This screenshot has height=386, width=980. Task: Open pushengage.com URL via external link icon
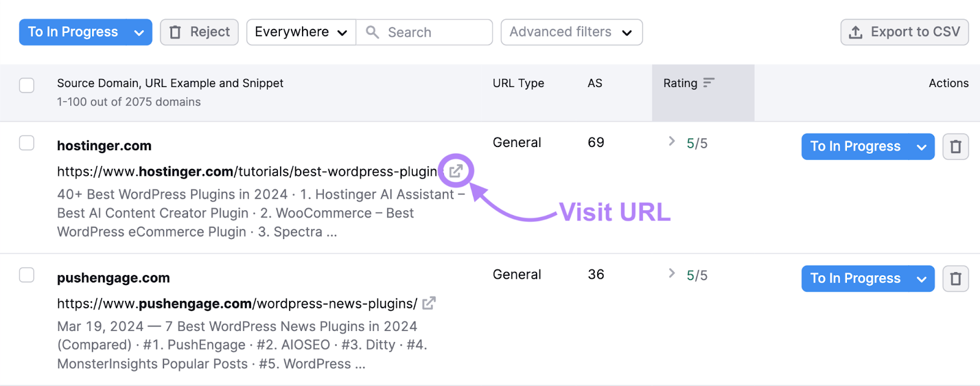pos(429,303)
